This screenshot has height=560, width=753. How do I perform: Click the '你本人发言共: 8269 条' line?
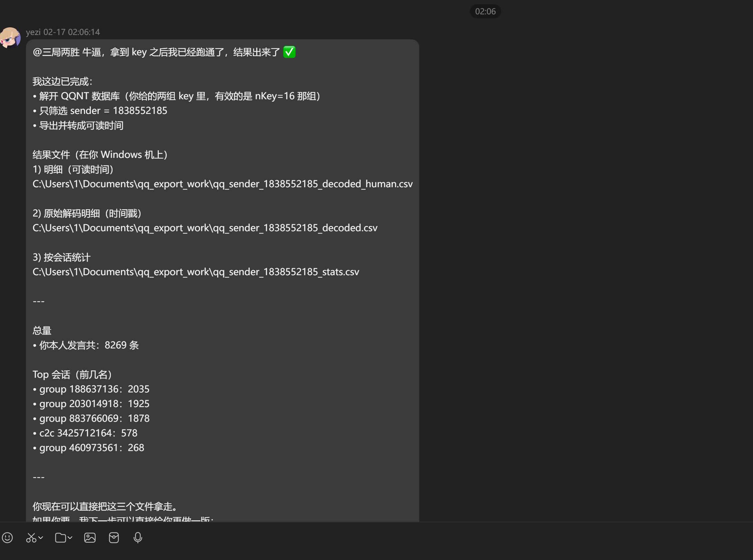(x=86, y=345)
